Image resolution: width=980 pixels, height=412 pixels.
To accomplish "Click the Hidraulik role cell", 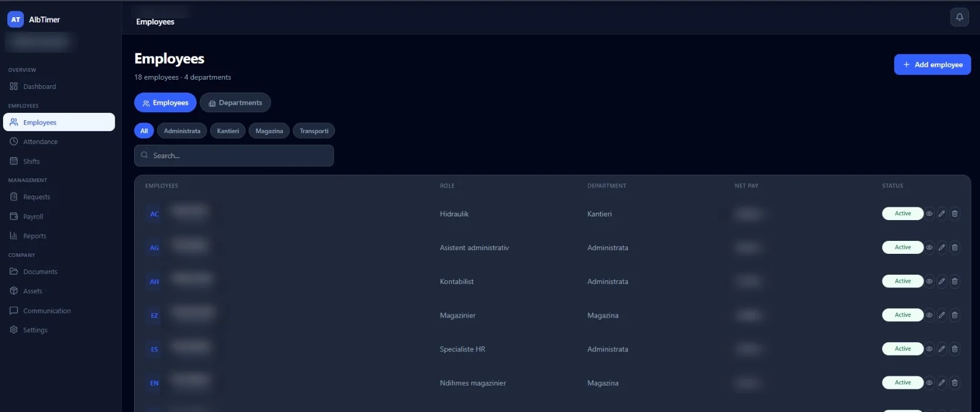I will (454, 214).
